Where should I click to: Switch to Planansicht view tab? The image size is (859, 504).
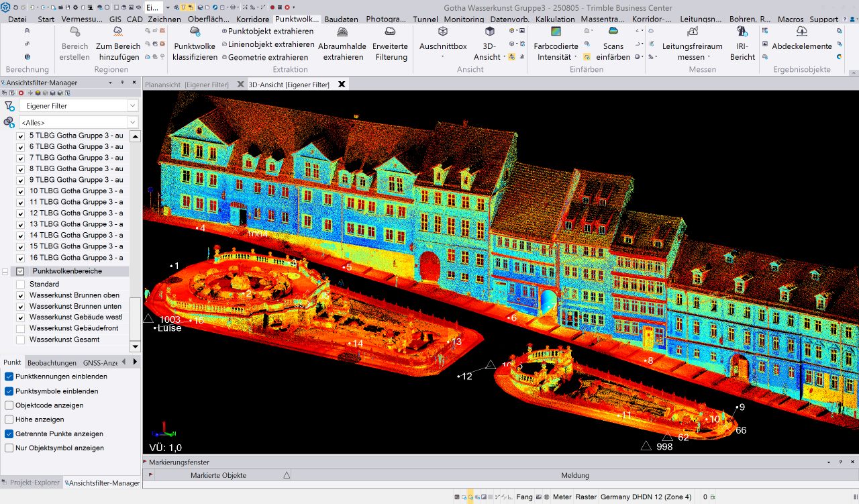pos(187,85)
